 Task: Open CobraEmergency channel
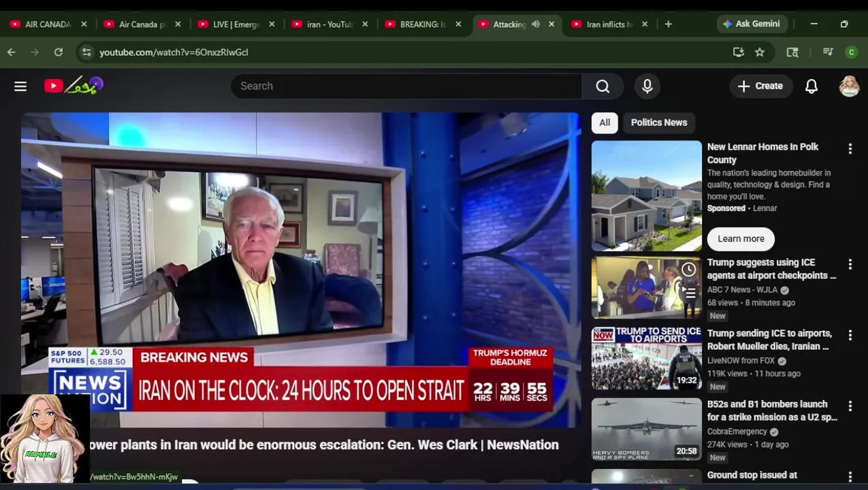(737, 431)
